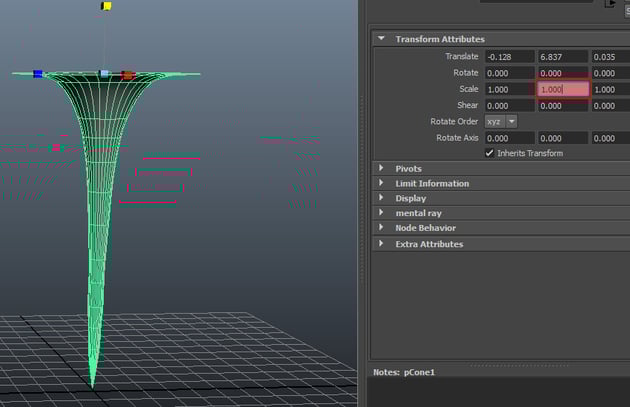Click the Rotate Axis X field

508,138
